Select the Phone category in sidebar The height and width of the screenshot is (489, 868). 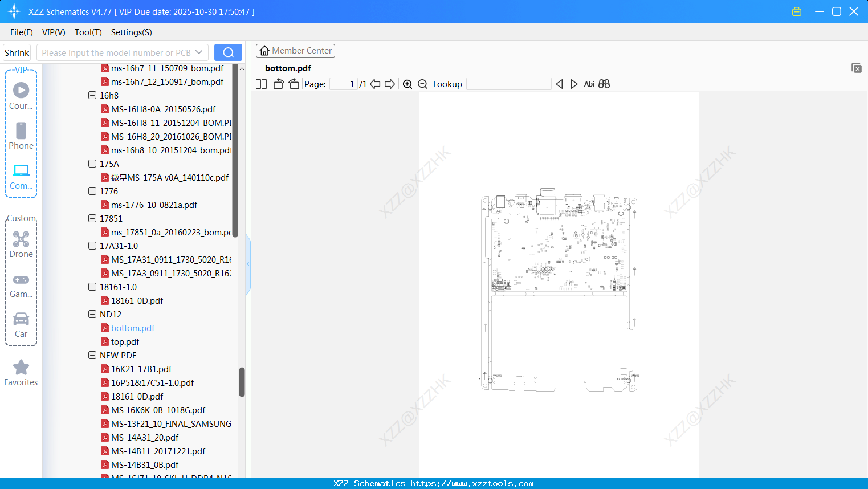pyautogui.click(x=21, y=136)
